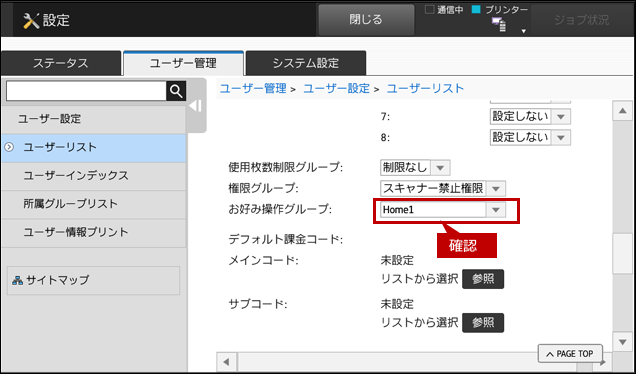The width and height of the screenshot is (636, 374).
Task: Click 参照 button for メインコード
Action: coord(483,279)
